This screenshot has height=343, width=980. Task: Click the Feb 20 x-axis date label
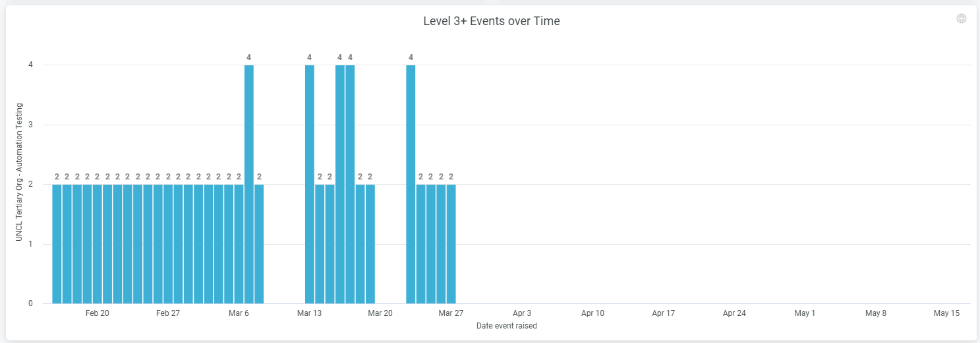98,313
